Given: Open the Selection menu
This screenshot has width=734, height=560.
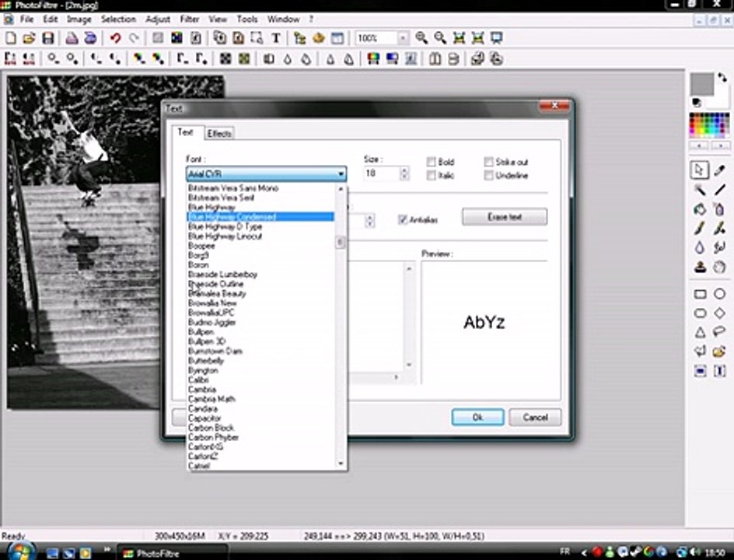Looking at the screenshot, I should pos(118,19).
